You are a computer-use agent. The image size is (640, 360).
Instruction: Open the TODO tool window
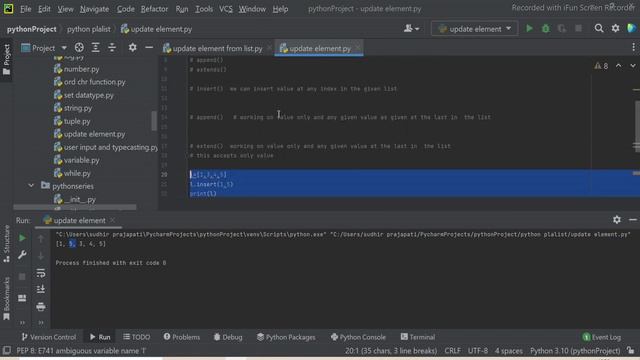(137, 337)
